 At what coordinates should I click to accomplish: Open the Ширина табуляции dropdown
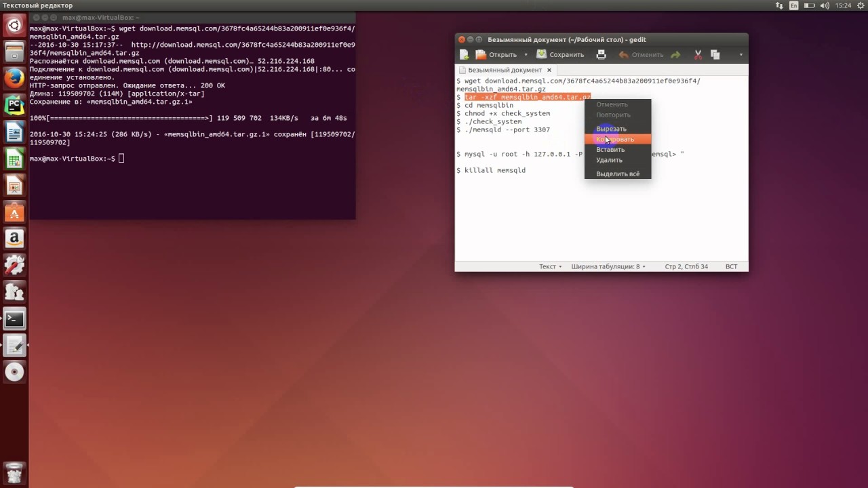(x=608, y=266)
